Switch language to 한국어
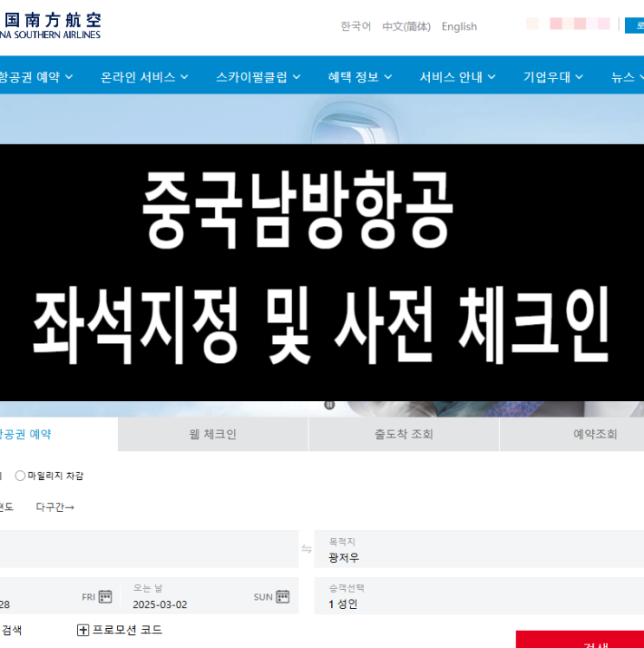Image resolution: width=644 pixels, height=648 pixels. 356,27
